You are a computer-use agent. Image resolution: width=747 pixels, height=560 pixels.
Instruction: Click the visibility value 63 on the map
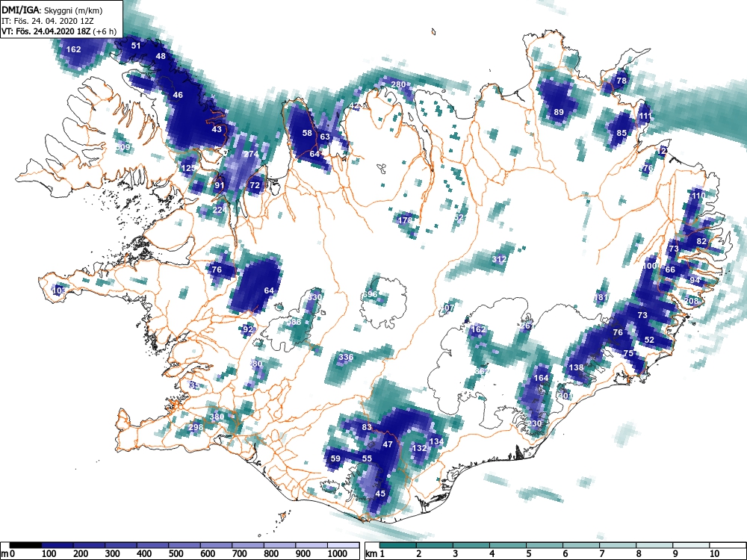[325, 137]
